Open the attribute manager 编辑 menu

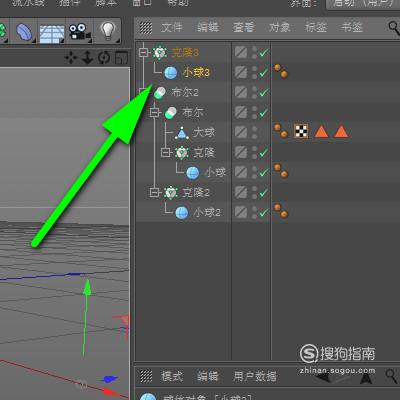(208, 376)
